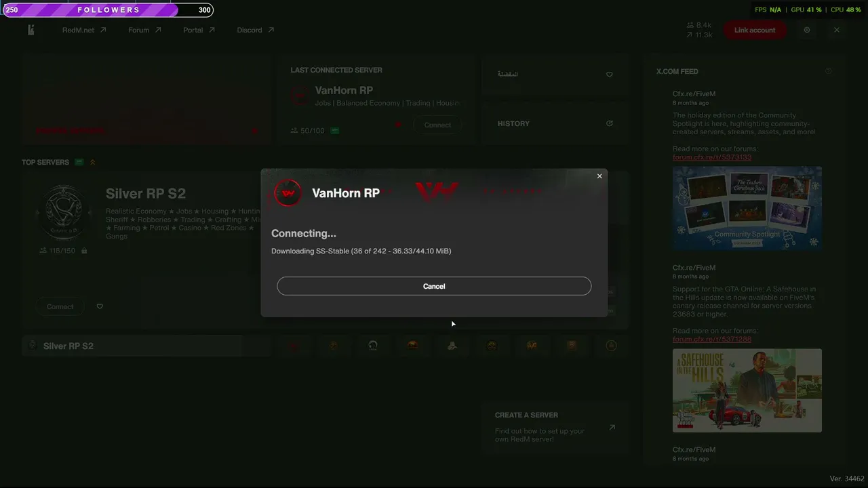Click the FPS N/A overlay indicator
Screen dimensions: 868x488
click(x=768, y=10)
